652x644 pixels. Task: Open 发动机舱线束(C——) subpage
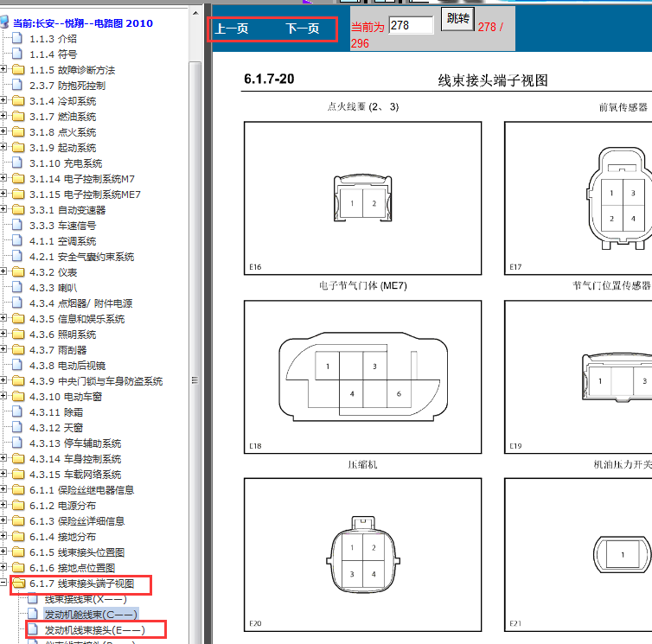point(91,614)
